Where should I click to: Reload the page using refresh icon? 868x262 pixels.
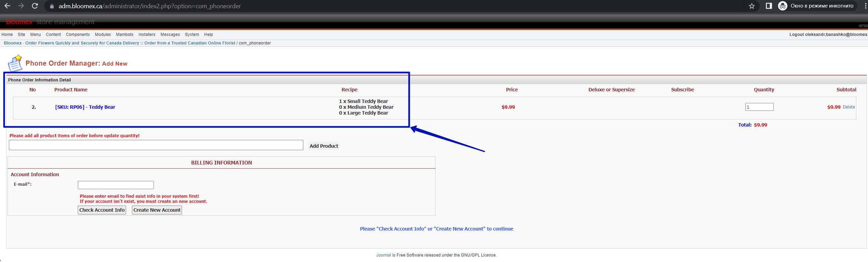(x=35, y=6)
